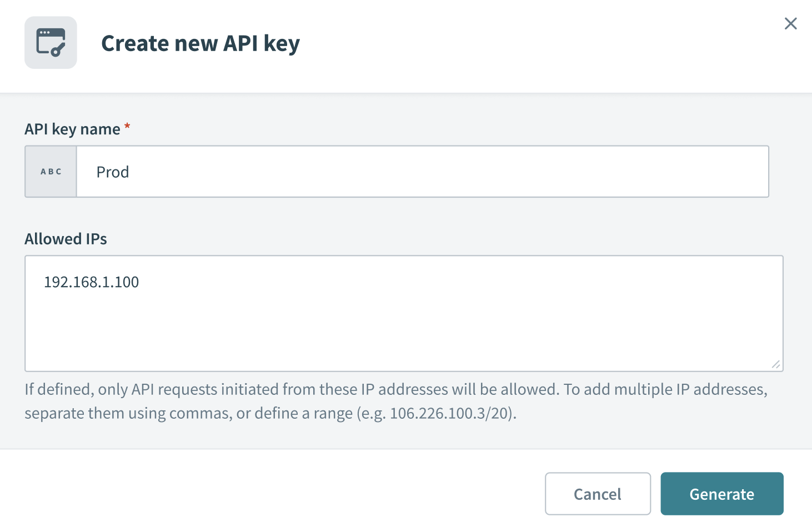Click the resize handle of the Allowed IPs box
This screenshot has width=812, height=532.
776,364
